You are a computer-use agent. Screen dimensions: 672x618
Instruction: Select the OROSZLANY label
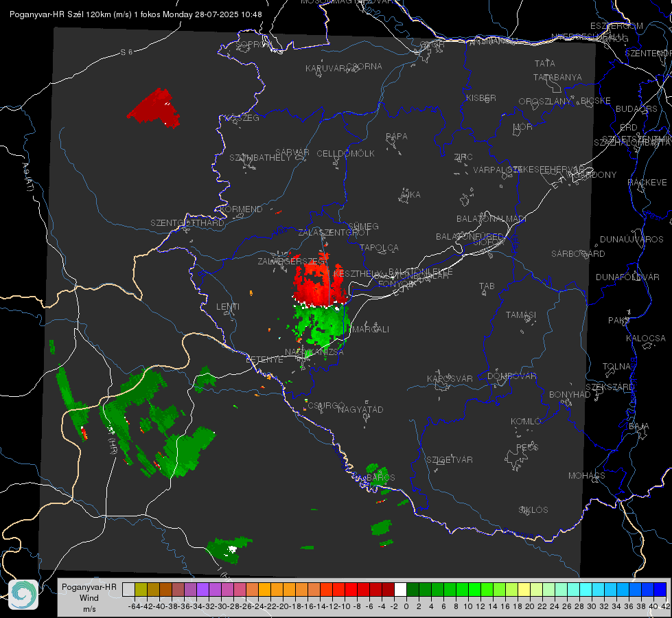click(x=545, y=102)
